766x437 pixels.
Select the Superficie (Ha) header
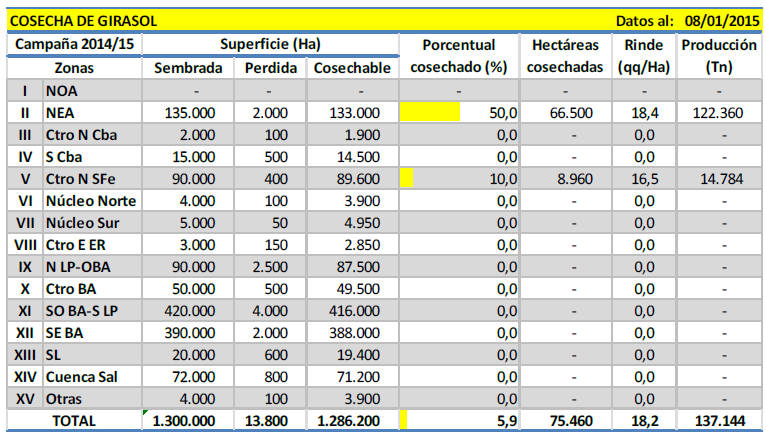click(270, 45)
